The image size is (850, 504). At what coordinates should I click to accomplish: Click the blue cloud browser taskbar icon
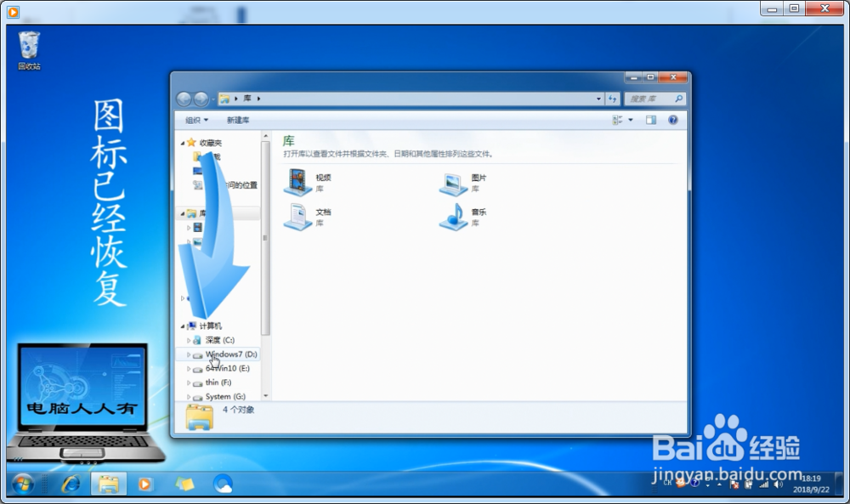[223, 484]
